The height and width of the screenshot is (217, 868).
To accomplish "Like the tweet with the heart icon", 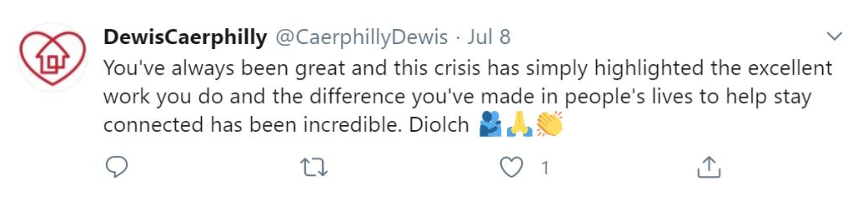I will pyautogui.click(x=511, y=167).
